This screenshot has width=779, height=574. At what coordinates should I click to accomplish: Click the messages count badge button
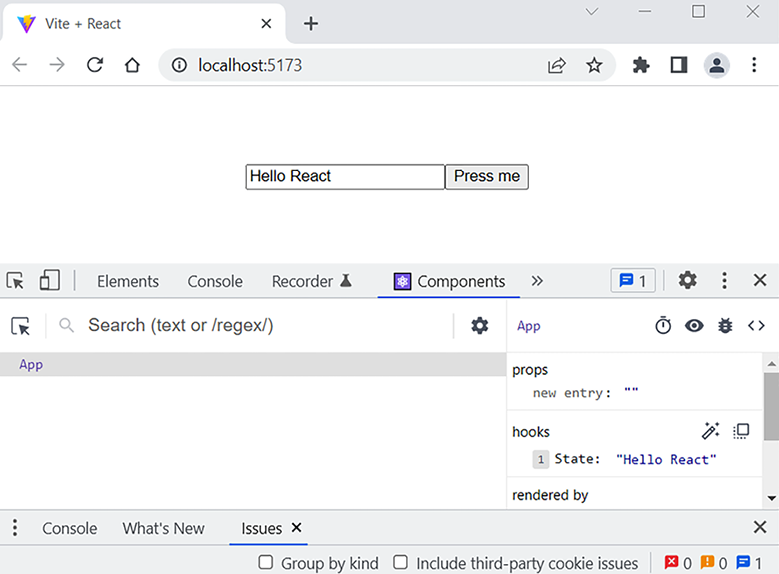pos(633,281)
